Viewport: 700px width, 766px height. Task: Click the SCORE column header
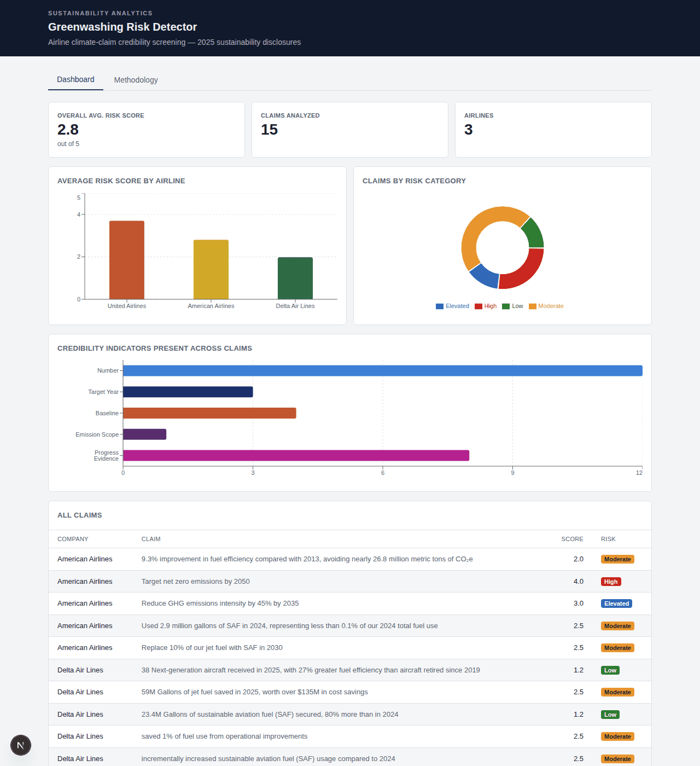(572, 539)
